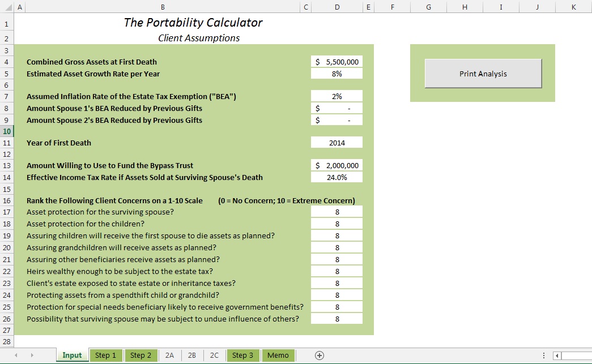Select row 10 header

click(6, 131)
